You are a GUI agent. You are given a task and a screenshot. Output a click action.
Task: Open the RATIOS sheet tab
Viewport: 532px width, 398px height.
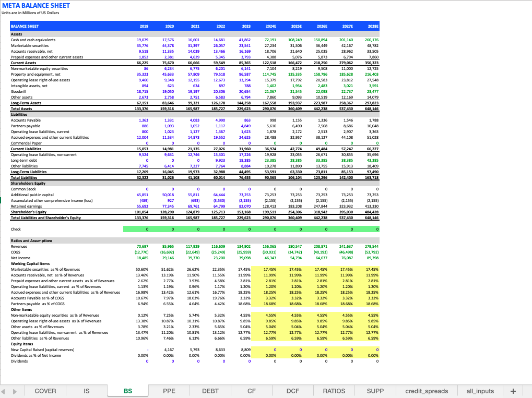[x=334, y=391]
